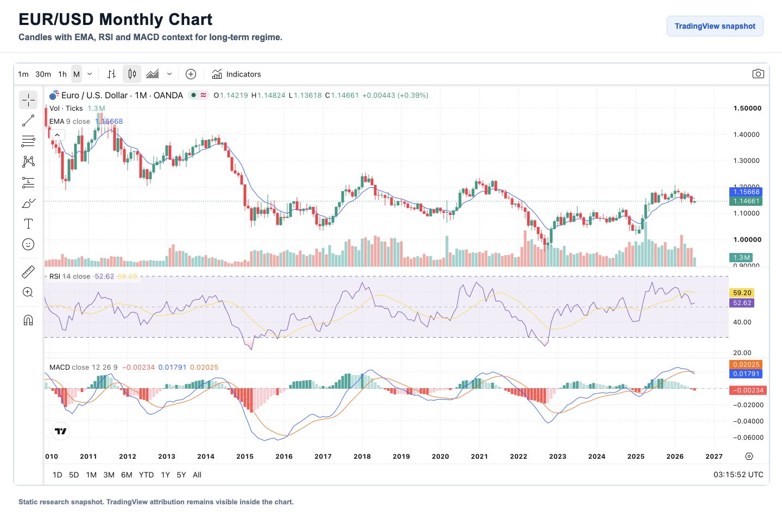Click the TradingView snapshot button
Viewport: 782px width, 532px height.
click(x=715, y=26)
